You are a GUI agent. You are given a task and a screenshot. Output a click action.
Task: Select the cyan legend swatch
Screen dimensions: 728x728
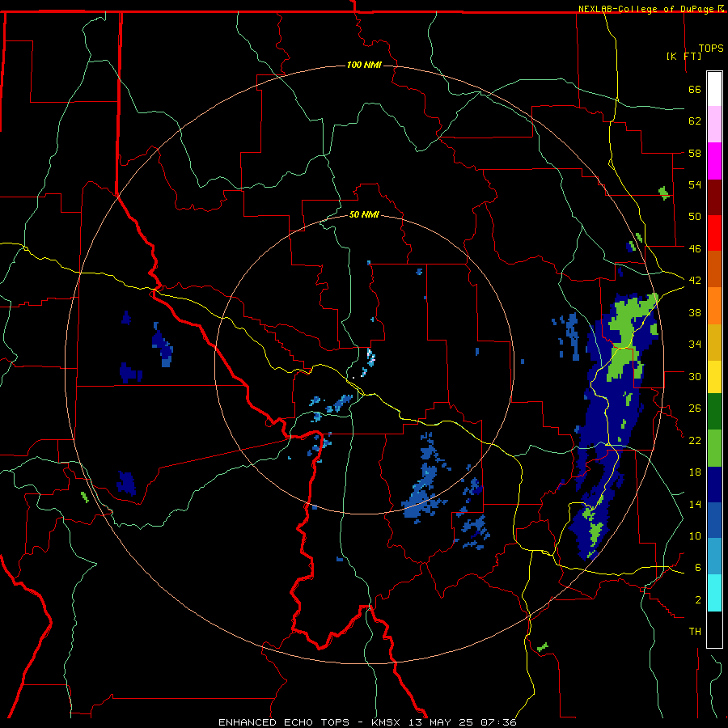tap(714, 593)
